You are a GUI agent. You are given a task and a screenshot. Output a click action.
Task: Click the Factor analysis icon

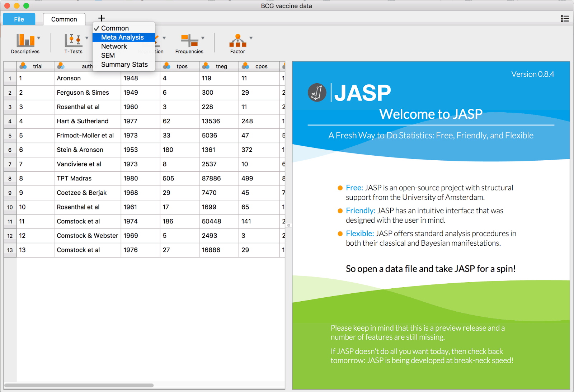pyautogui.click(x=237, y=41)
